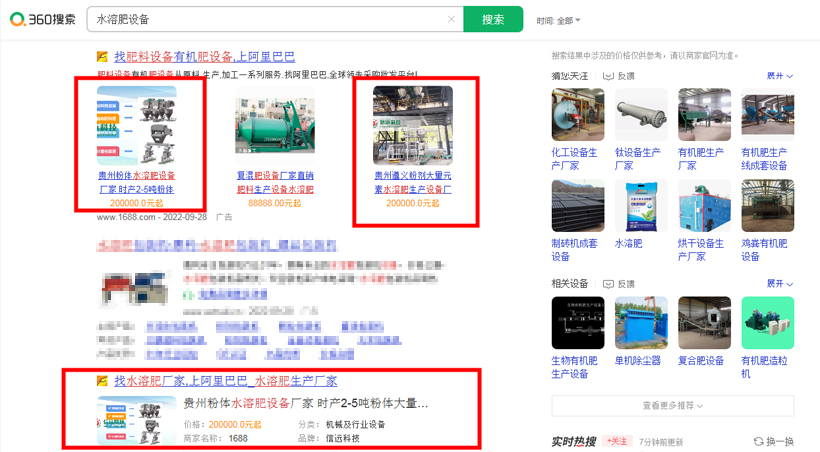Viewport: 820px width, 452px height.
Task: Open the 单机除尘器 equipment image
Action: point(641,323)
